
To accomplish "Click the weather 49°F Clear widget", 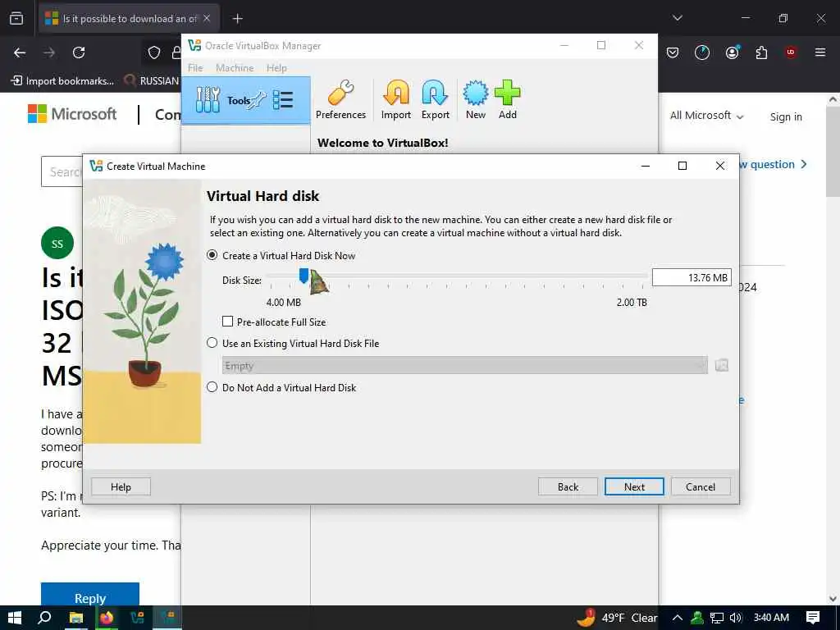I will (x=617, y=618).
